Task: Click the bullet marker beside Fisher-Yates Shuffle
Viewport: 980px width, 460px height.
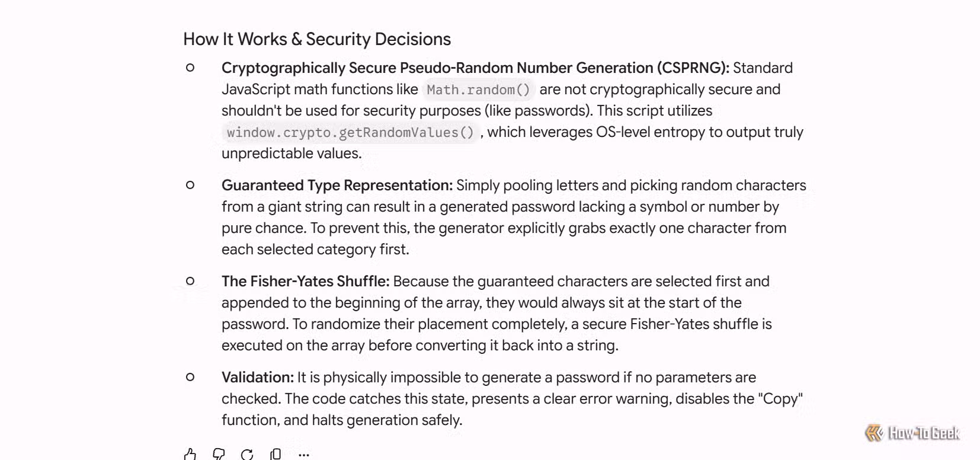Action: pos(190,281)
